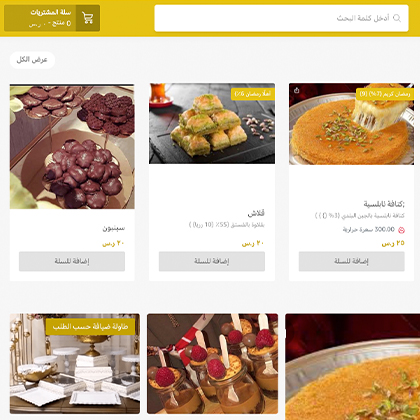Open the shopping cart icon
Viewport: 420px width, 420px height.
pos(88,18)
